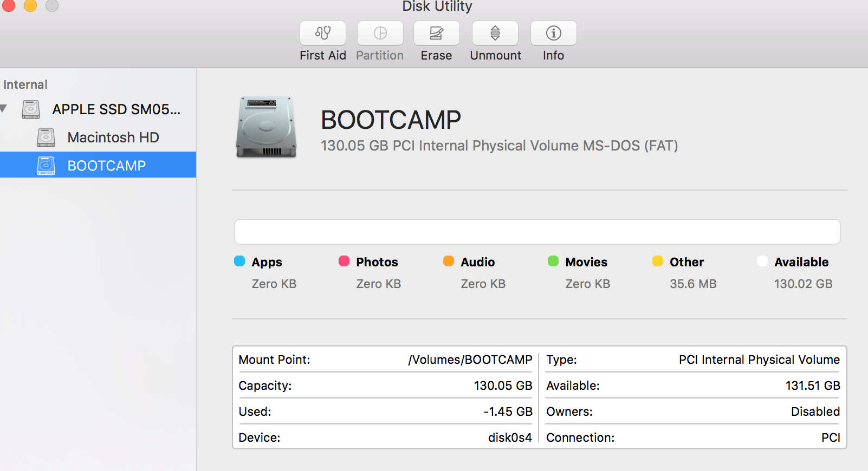
Task: Open the Info toolbar icon
Action: pos(554,33)
